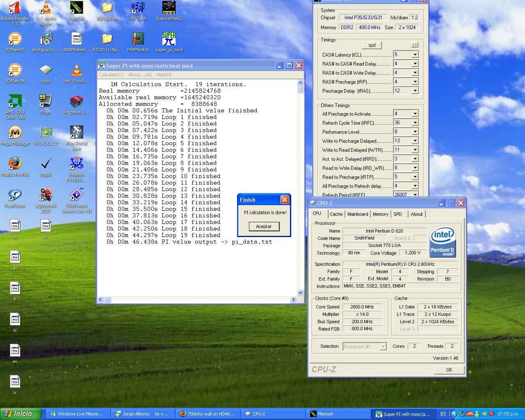Expand Write to Read Delayed (tWTR) dropdown
Screen dimensions: 525x420
click(x=415, y=150)
